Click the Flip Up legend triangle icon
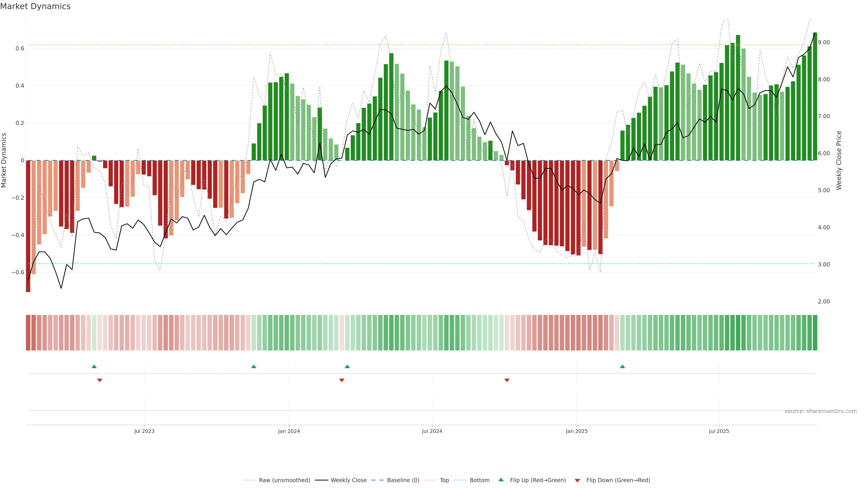This screenshot has height=488, width=868. click(x=501, y=480)
